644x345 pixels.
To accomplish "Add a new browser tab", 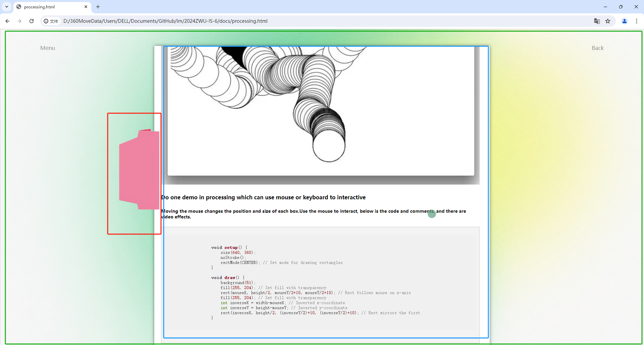I will coord(98,7).
